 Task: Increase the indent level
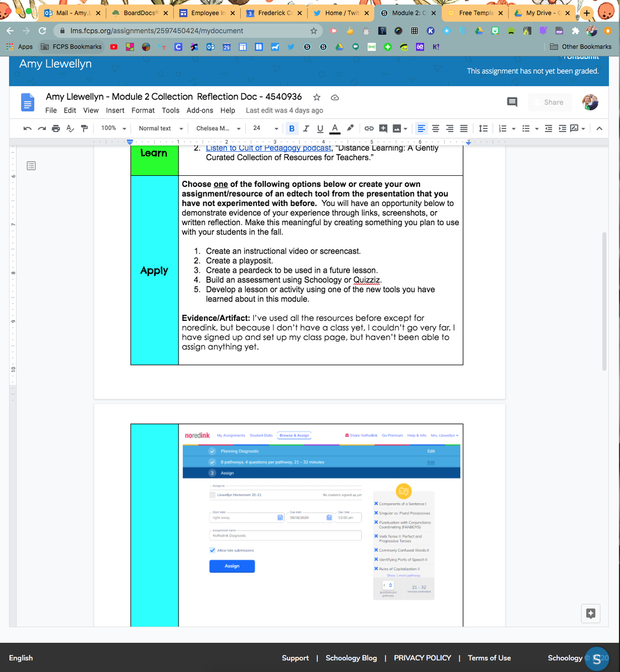[562, 128]
